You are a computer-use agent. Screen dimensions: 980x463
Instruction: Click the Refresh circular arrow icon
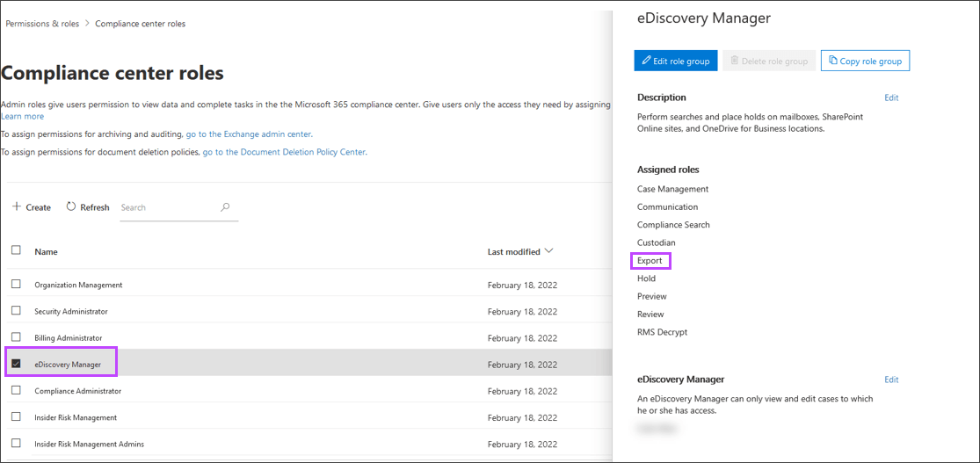tap(71, 207)
